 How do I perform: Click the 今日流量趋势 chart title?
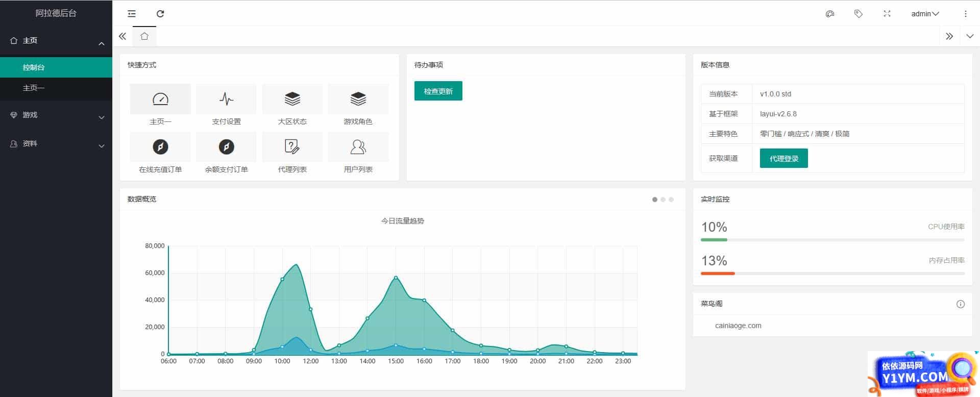(x=403, y=221)
